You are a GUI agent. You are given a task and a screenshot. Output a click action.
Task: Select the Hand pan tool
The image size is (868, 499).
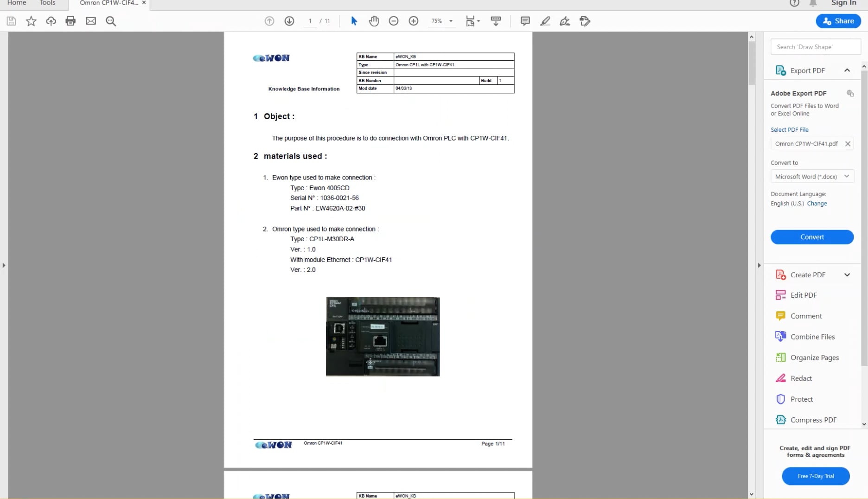click(374, 21)
